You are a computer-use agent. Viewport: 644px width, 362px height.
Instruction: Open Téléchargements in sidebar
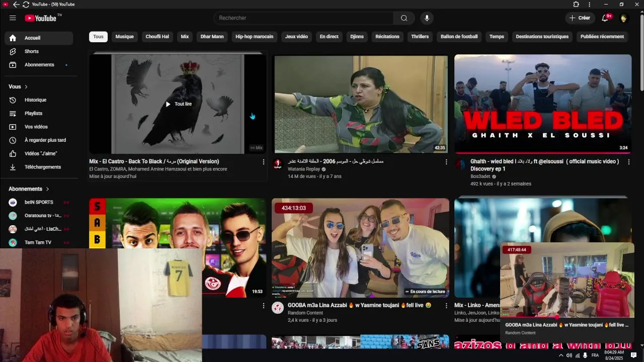point(39,167)
